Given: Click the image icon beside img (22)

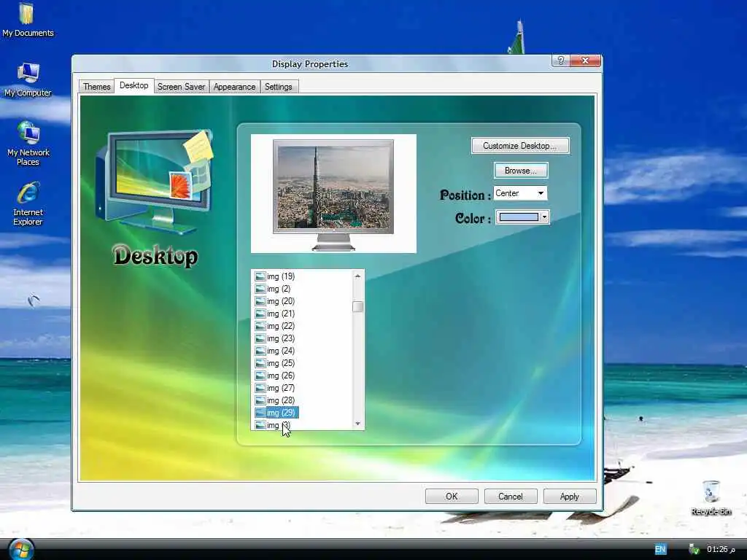Looking at the screenshot, I should [260, 326].
